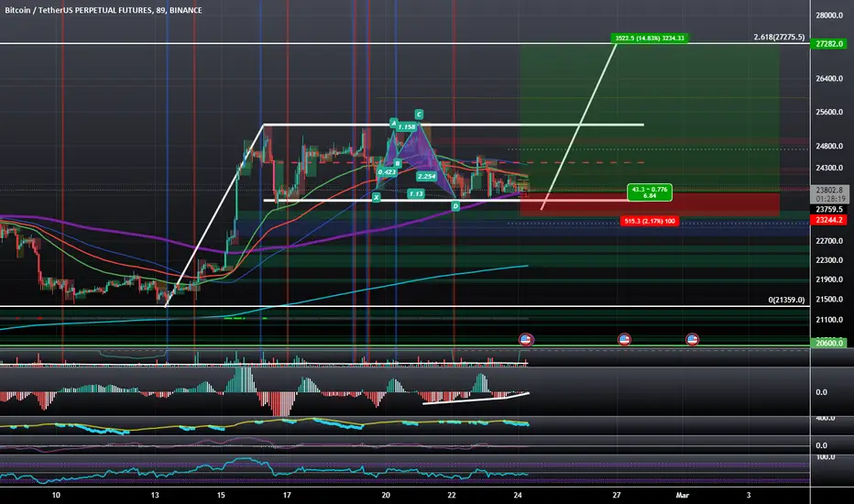Click the 400.0 indicator scale value
This screenshot has height=504, width=854.
(x=825, y=418)
